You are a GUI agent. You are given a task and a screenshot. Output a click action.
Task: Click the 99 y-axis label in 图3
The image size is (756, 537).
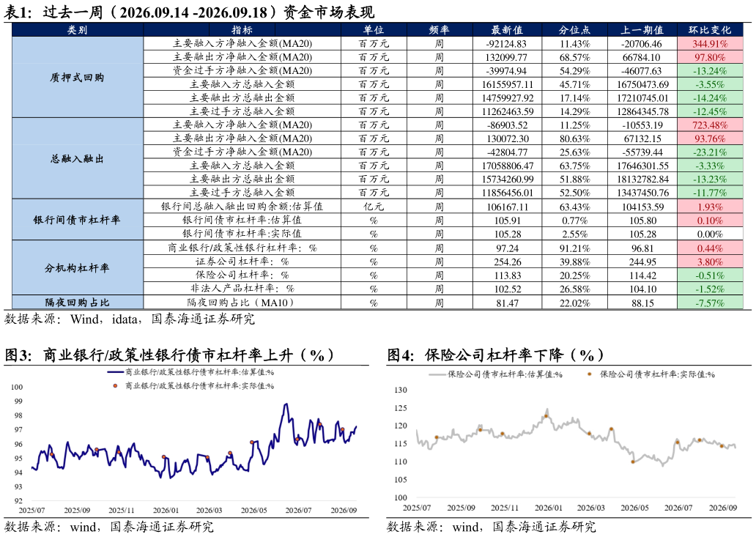[18, 401]
